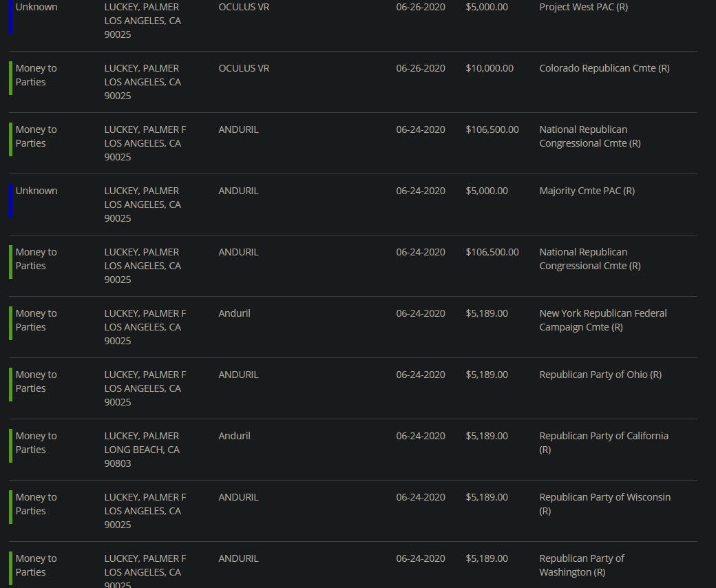Click Money to Parties in the California row
716x588 pixels.
click(36, 442)
